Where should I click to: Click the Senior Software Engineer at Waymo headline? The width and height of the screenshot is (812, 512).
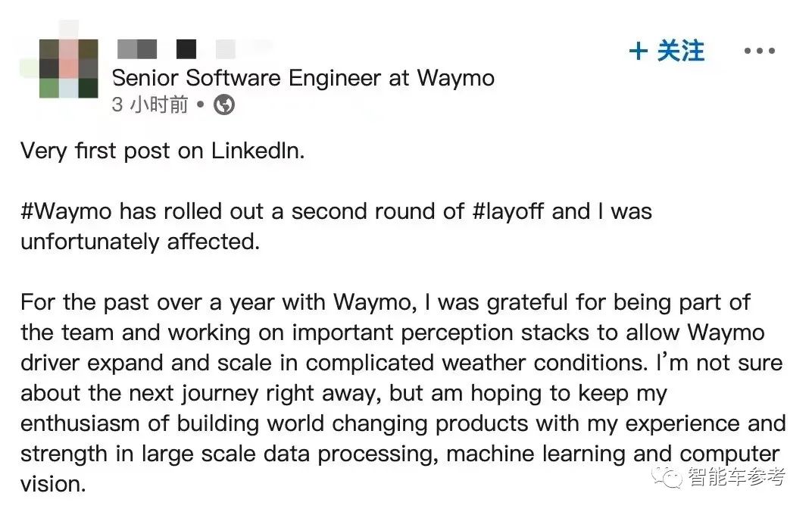[303, 78]
